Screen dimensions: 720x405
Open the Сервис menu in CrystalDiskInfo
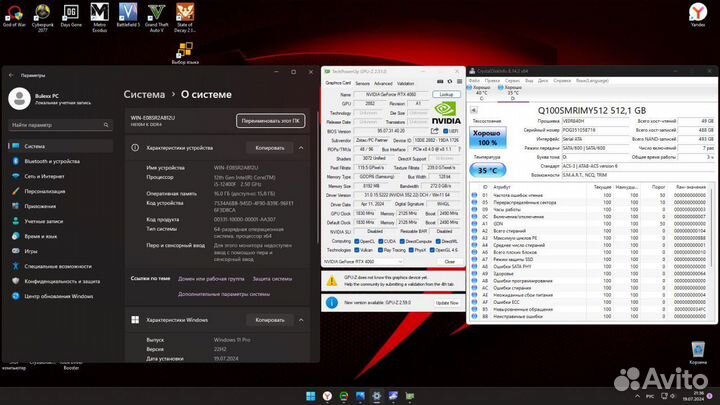512,80
